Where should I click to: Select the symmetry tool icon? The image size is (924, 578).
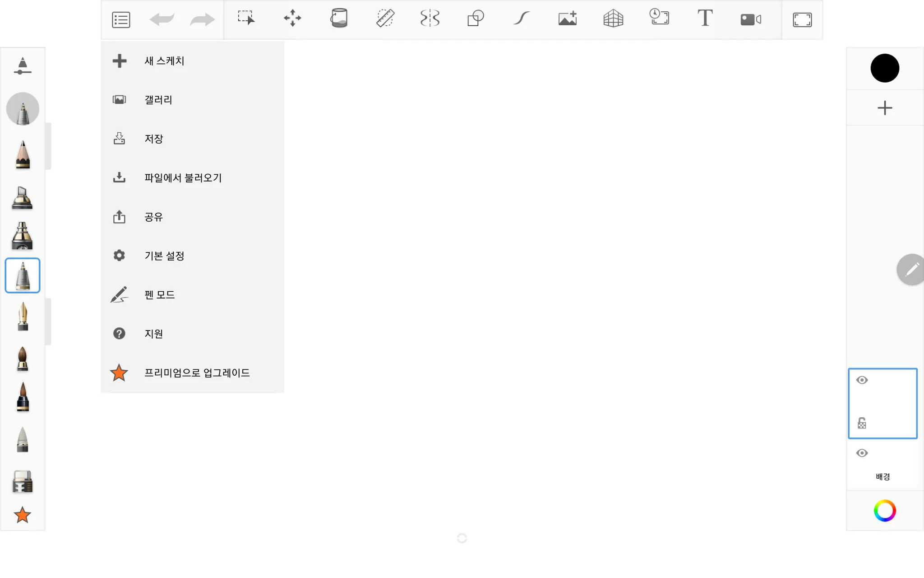(x=430, y=19)
